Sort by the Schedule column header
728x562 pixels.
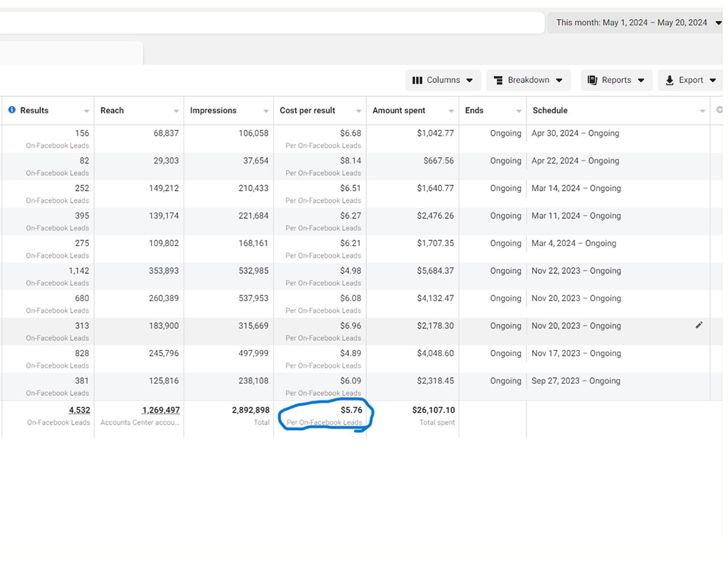coord(550,110)
